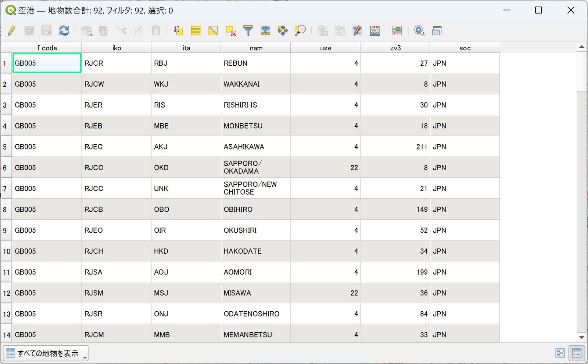The image size is (588, 364).
Task: Click the invert selection icon
Action: (213, 30)
